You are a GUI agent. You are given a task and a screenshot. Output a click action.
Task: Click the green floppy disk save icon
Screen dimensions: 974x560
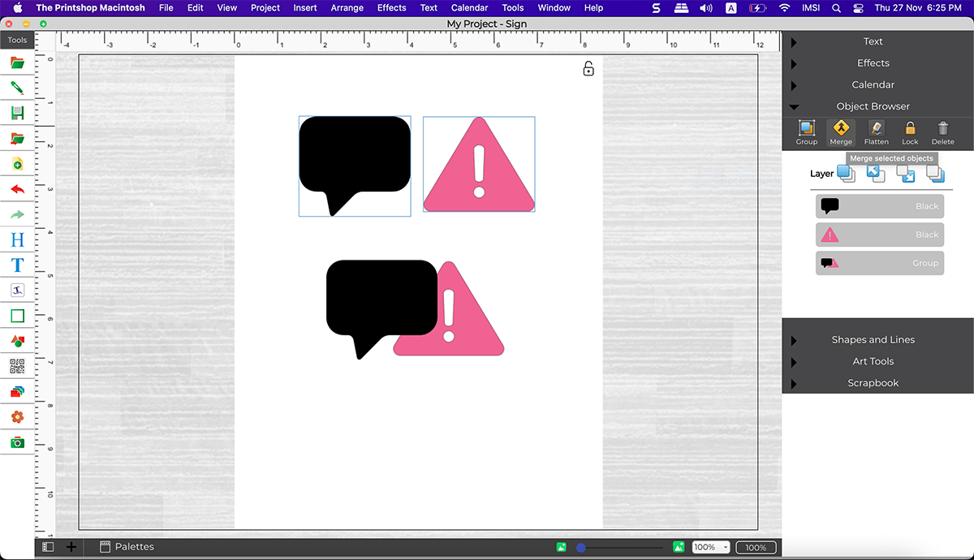[17, 113]
